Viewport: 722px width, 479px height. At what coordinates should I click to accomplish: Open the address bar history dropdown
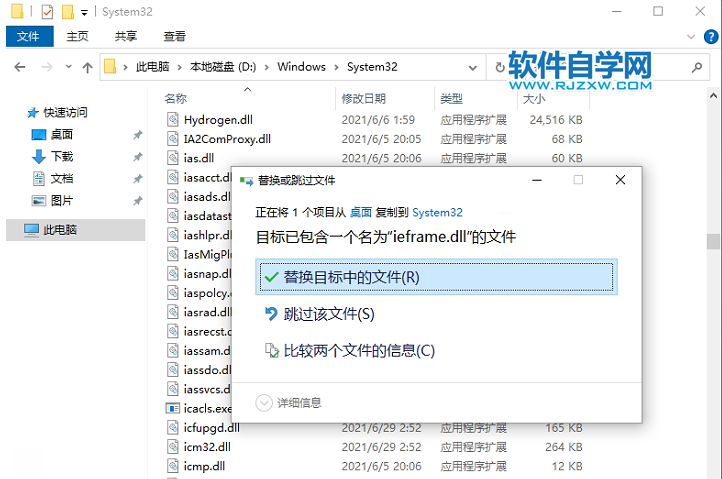point(472,68)
